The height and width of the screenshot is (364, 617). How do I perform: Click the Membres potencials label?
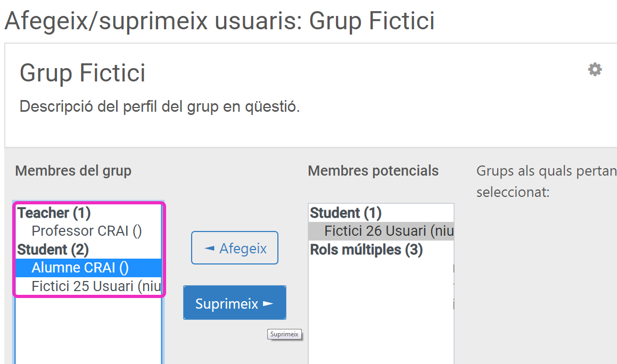coord(373,171)
